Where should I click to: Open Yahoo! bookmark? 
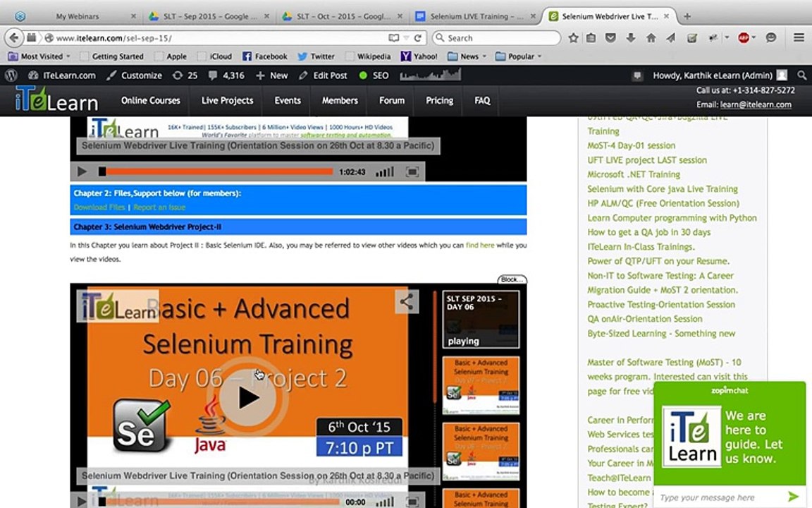click(x=419, y=56)
